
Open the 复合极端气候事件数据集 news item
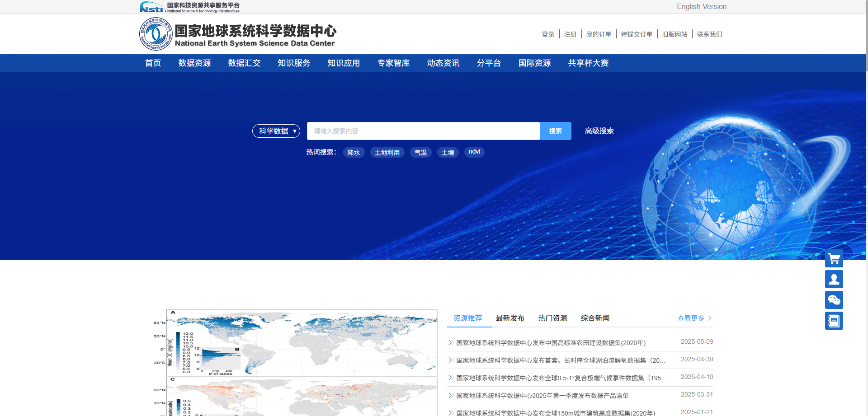point(561,378)
